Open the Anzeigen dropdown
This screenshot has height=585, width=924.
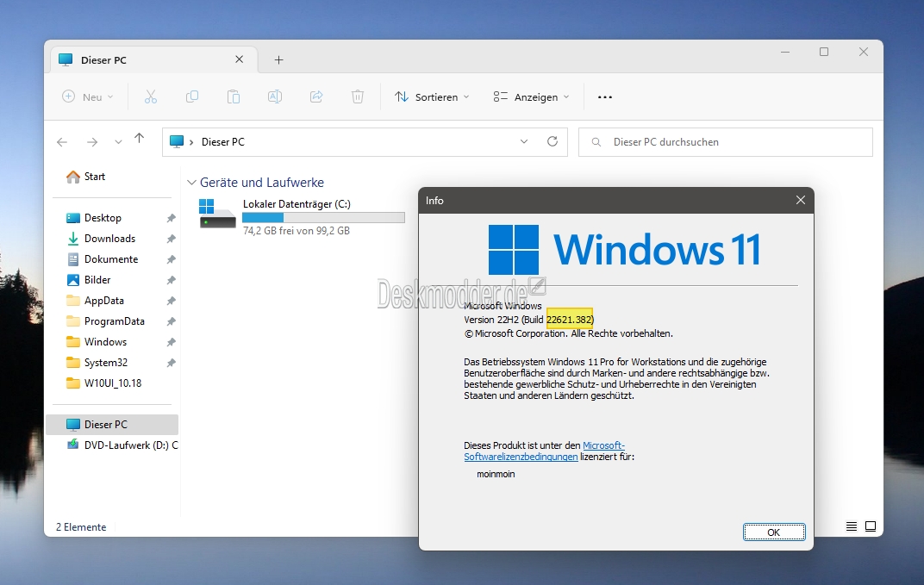click(532, 96)
